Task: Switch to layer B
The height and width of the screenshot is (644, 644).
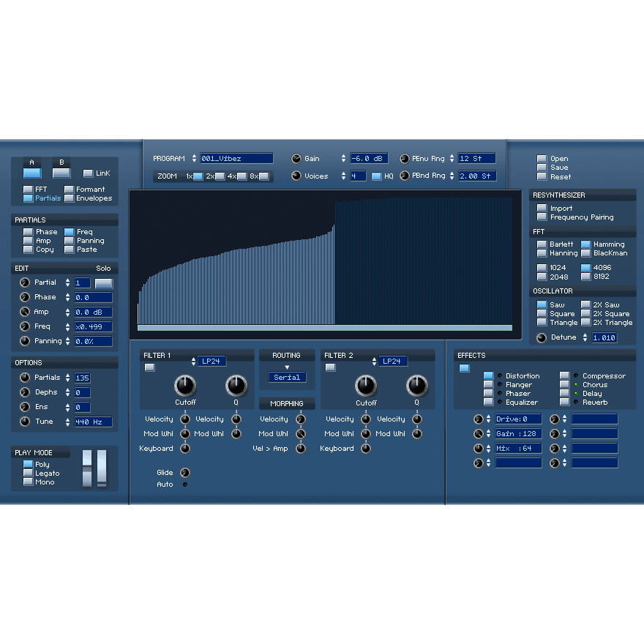Action: (x=61, y=173)
